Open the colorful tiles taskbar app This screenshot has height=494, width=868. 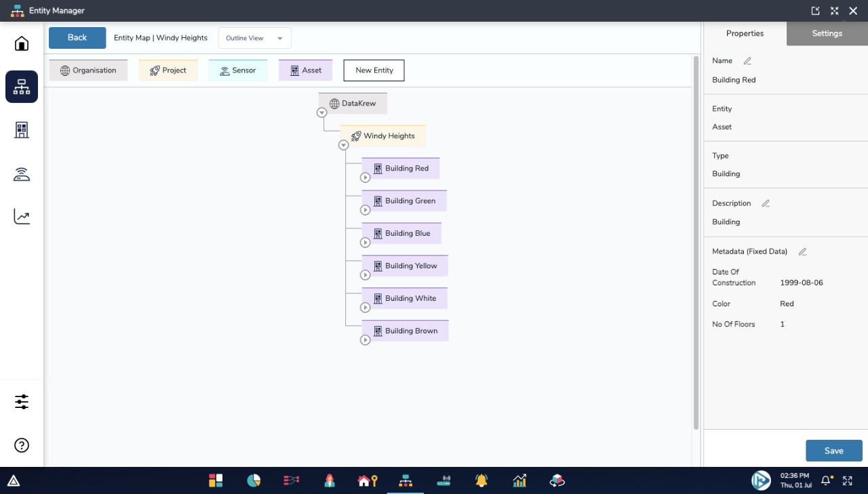216,480
